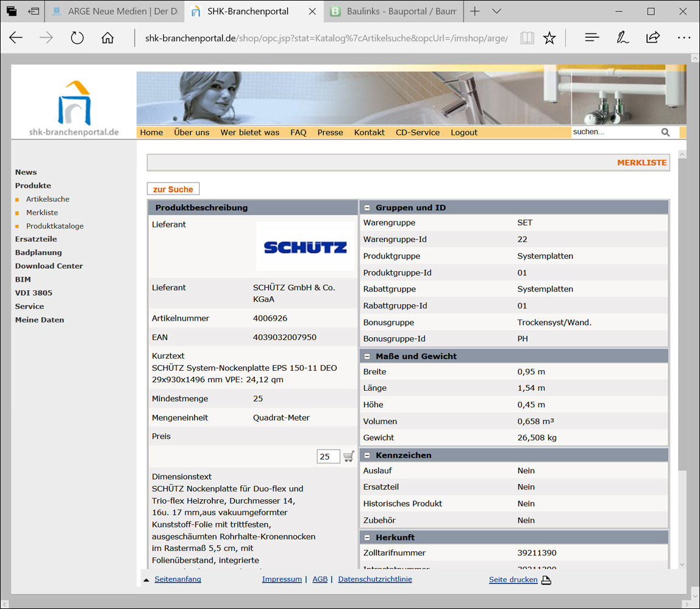Click the site search magnifier icon
The width and height of the screenshot is (700, 609).
[x=665, y=132]
